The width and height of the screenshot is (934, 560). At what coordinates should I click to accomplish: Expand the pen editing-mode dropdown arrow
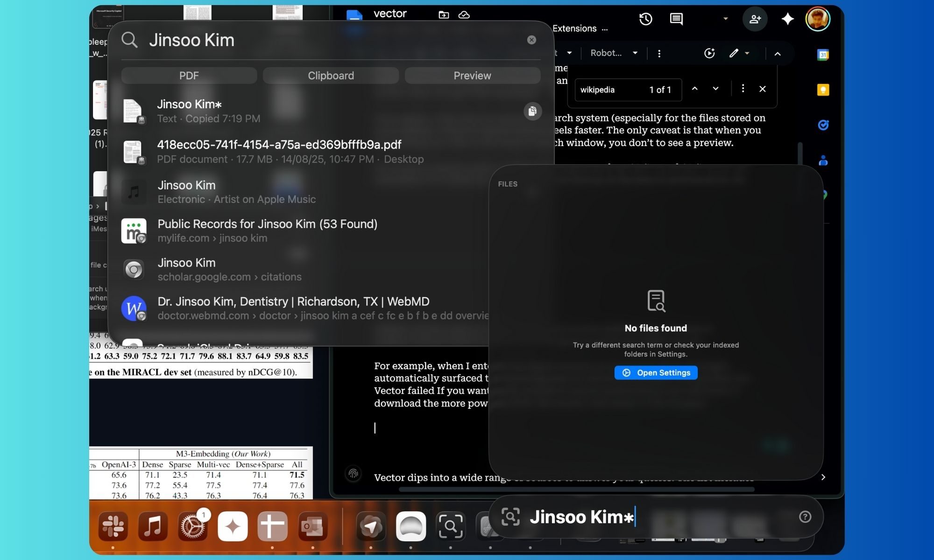747,53
